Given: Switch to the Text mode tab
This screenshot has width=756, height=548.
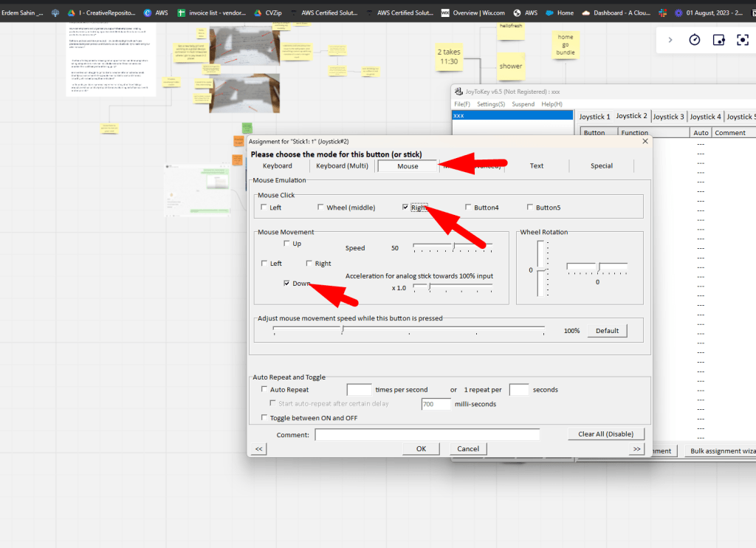Looking at the screenshot, I should click(x=537, y=166).
